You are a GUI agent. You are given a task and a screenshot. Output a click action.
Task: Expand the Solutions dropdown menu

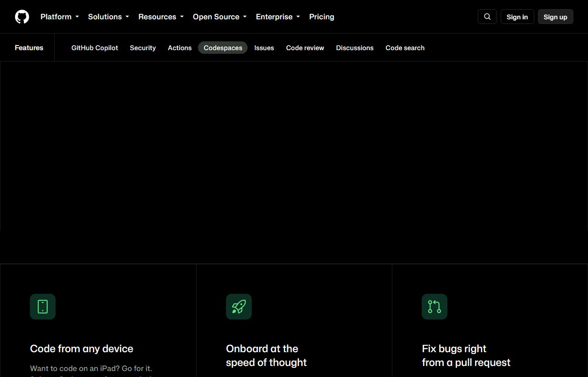(108, 17)
